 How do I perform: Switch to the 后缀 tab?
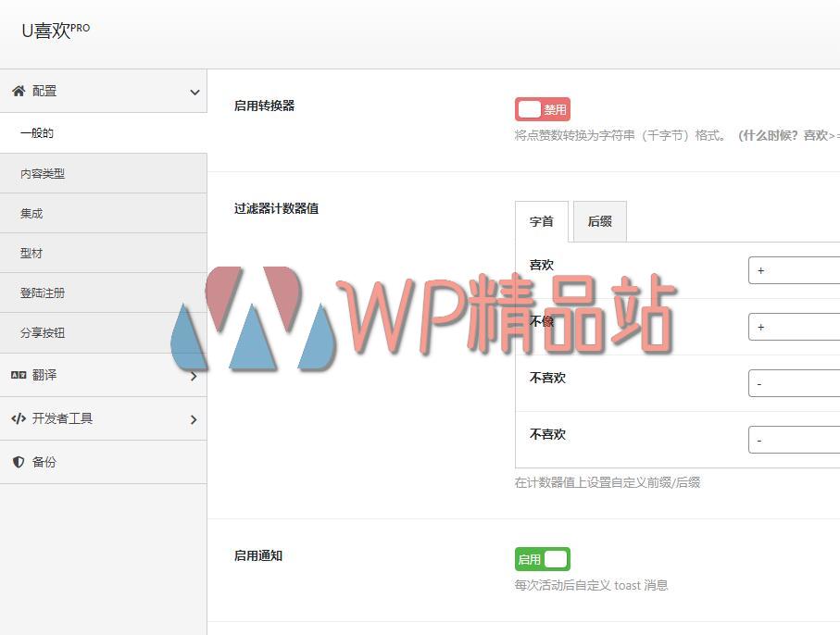click(599, 221)
